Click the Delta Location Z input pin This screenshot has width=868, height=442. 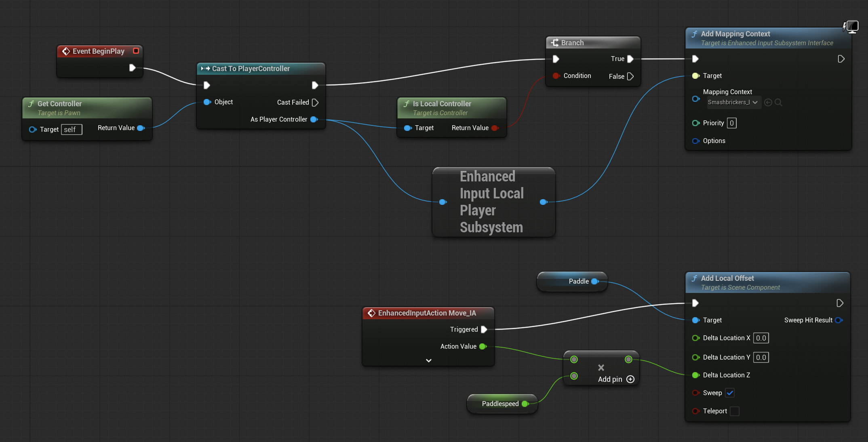696,375
